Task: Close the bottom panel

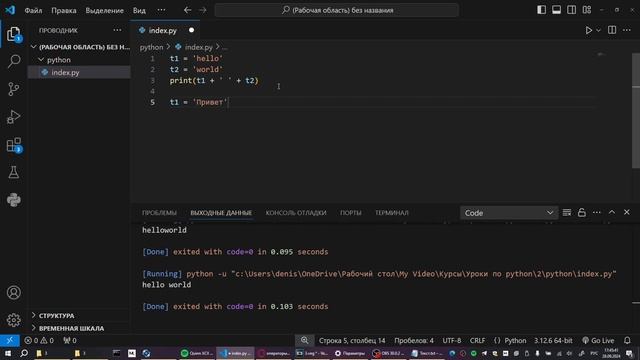Action: click(627, 212)
